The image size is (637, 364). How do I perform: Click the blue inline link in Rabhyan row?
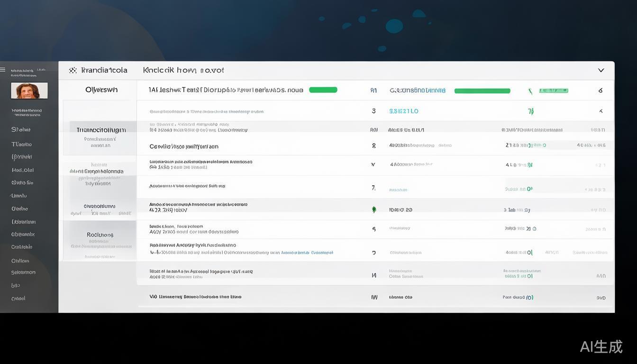(307, 253)
